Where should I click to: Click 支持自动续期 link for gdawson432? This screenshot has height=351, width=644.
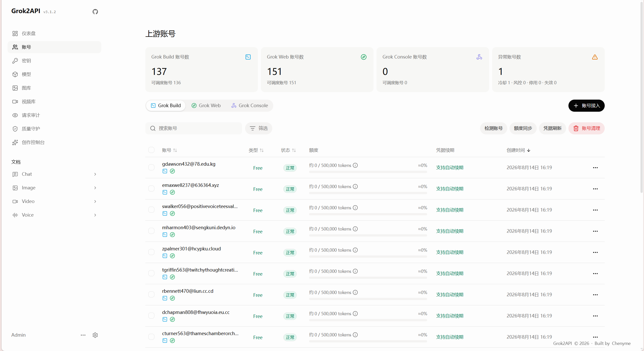coord(450,168)
